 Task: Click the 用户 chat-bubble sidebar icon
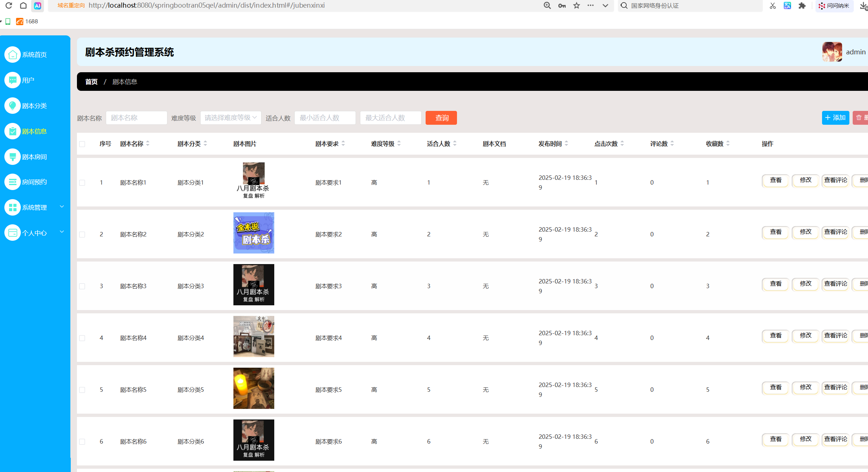tap(12, 80)
